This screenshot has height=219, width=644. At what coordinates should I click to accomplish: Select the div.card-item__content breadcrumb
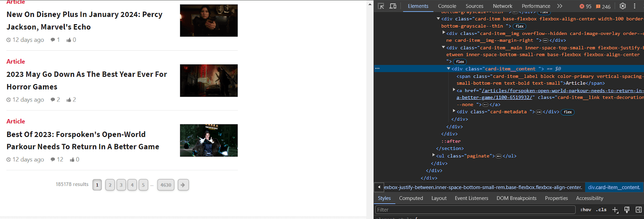click(x=614, y=187)
